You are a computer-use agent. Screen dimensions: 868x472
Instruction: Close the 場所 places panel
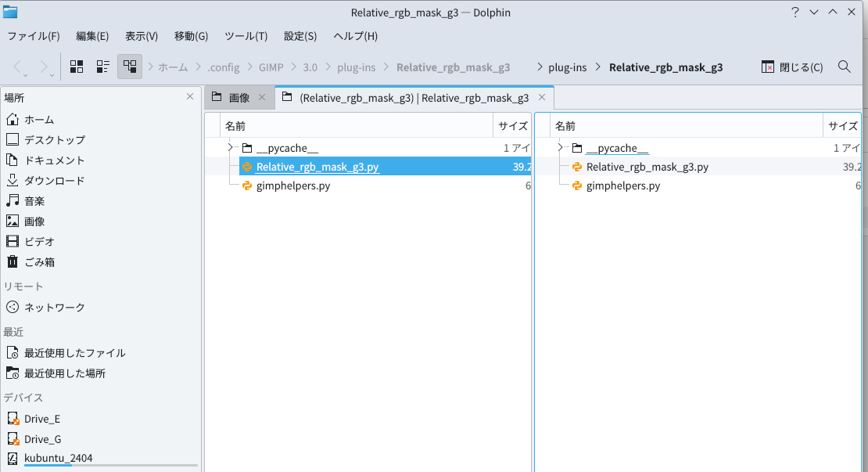point(190,96)
